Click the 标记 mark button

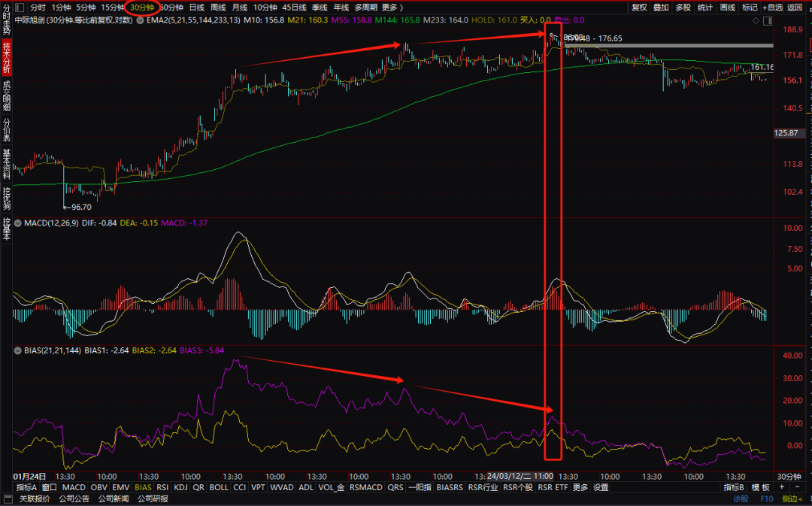pyautogui.click(x=750, y=8)
